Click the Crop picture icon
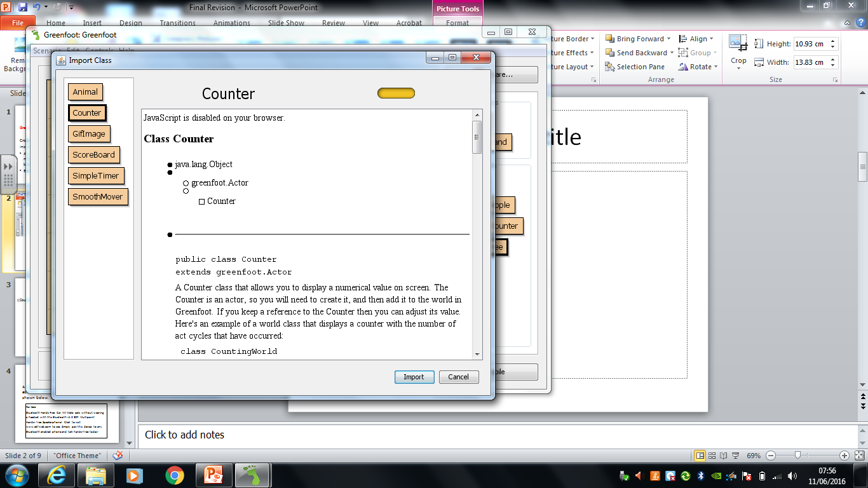The image size is (868, 488). pyautogui.click(x=738, y=44)
